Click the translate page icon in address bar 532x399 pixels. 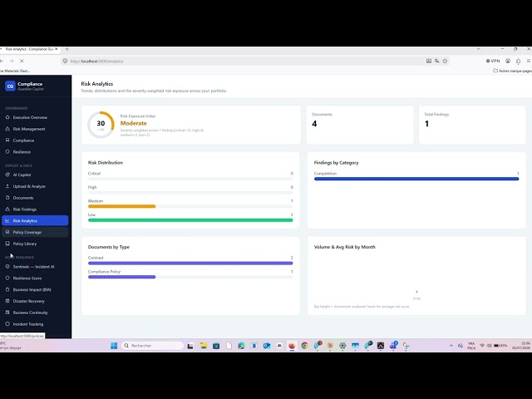pyautogui.click(x=437, y=61)
